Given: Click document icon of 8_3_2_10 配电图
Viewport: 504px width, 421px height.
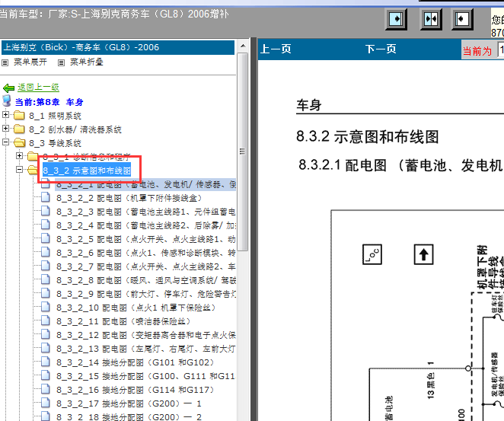Looking at the screenshot, I should point(46,307).
